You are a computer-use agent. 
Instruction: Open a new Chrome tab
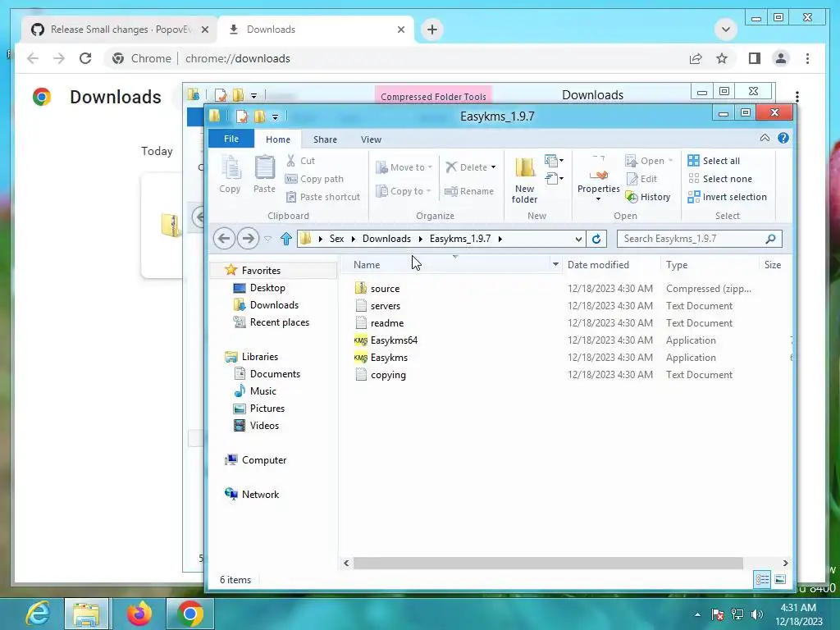[432, 30]
